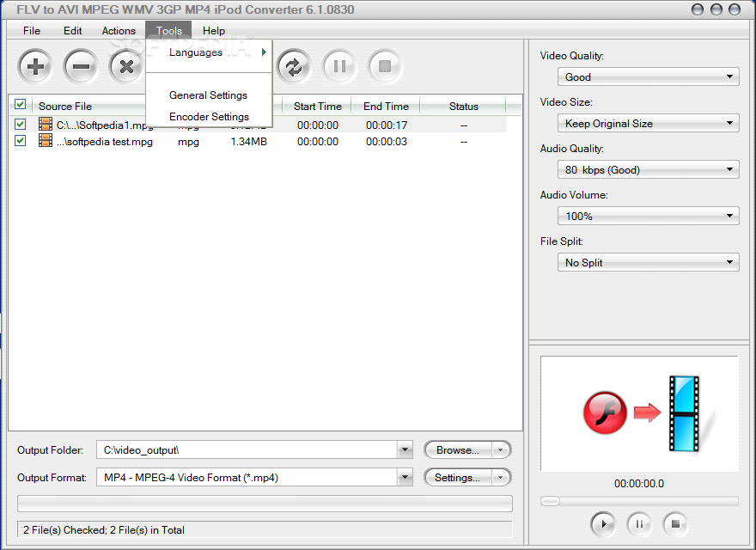Uncheck the softpedia test.mpg checkbox
Image resolution: width=756 pixels, height=550 pixels.
20,140
